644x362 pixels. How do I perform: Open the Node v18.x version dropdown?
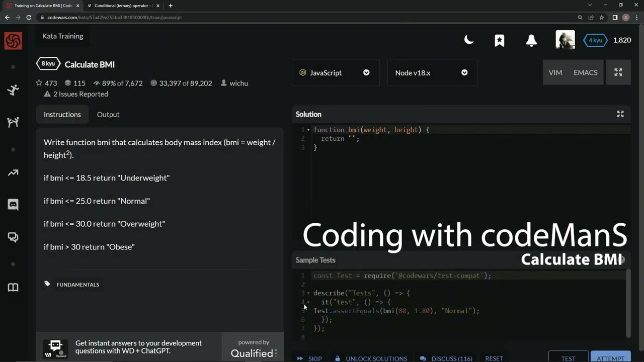point(432,72)
